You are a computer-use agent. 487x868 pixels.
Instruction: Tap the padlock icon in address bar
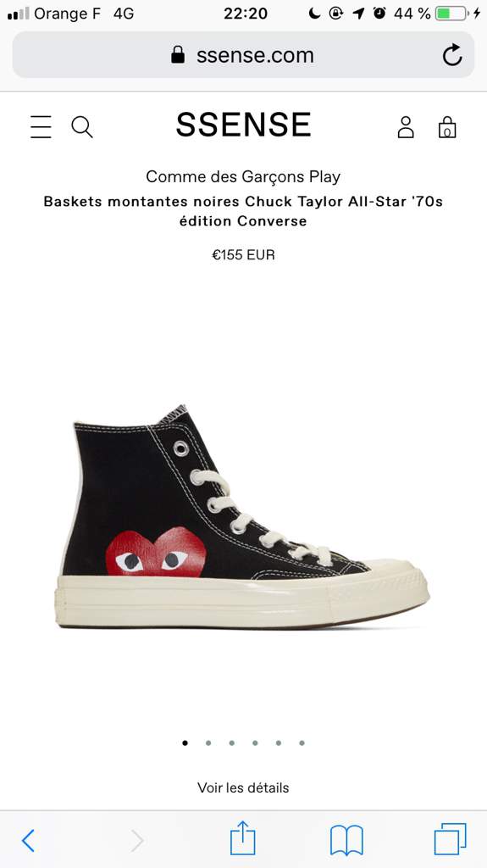(178, 55)
